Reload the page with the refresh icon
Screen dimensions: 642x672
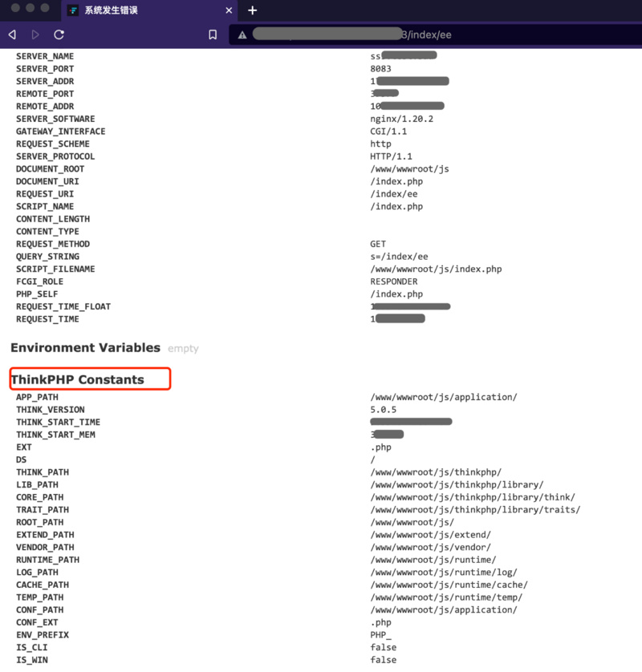tap(59, 34)
